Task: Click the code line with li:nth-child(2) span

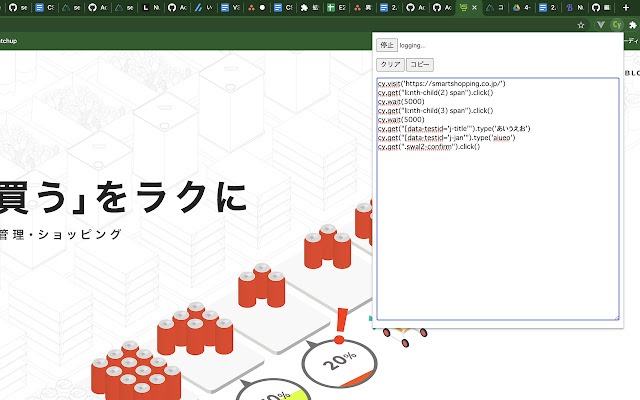Action: pyautogui.click(x=435, y=93)
